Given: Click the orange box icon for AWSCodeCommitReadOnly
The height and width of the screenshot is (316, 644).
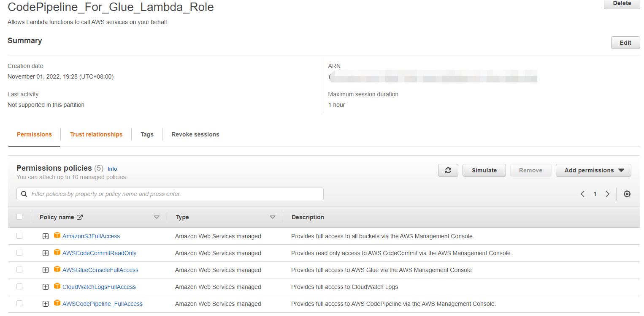Looking at the screenshot, I should point(57,253).
